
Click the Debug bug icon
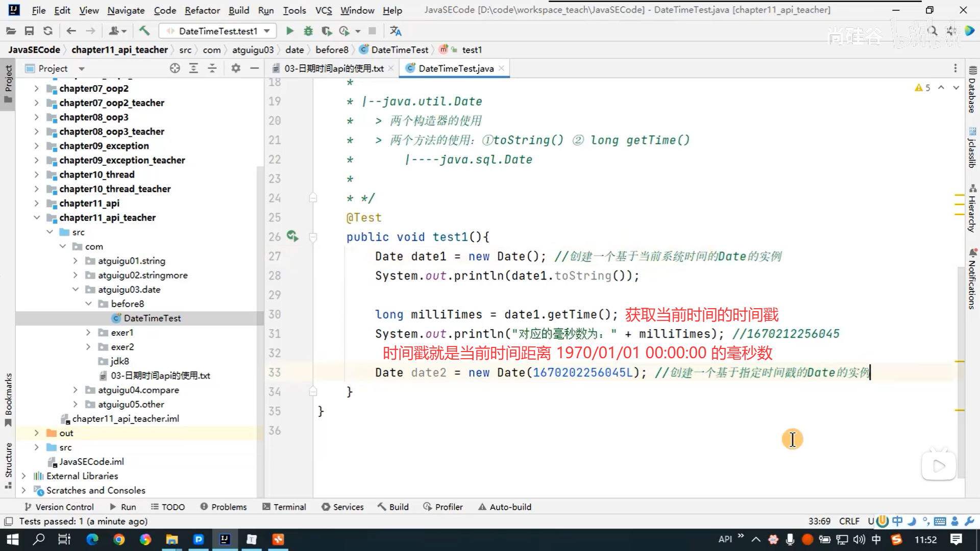pos(308,31)
